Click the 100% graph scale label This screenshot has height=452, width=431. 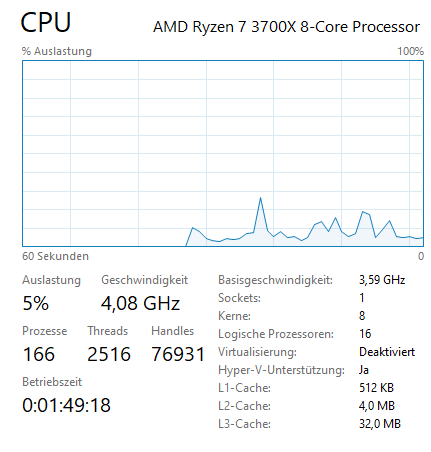pyautogui.click(x=410, y=51)
